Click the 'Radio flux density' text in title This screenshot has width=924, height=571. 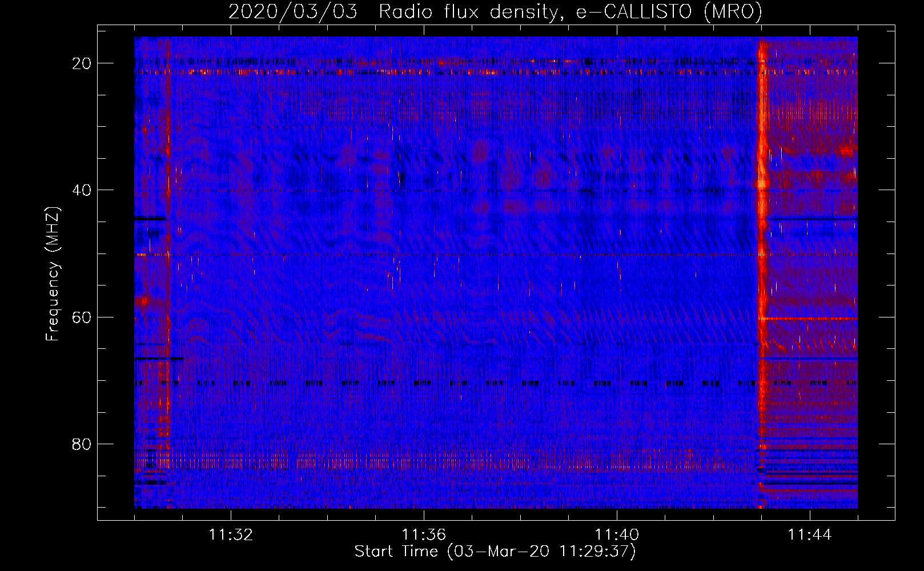[x=469, y=12]
